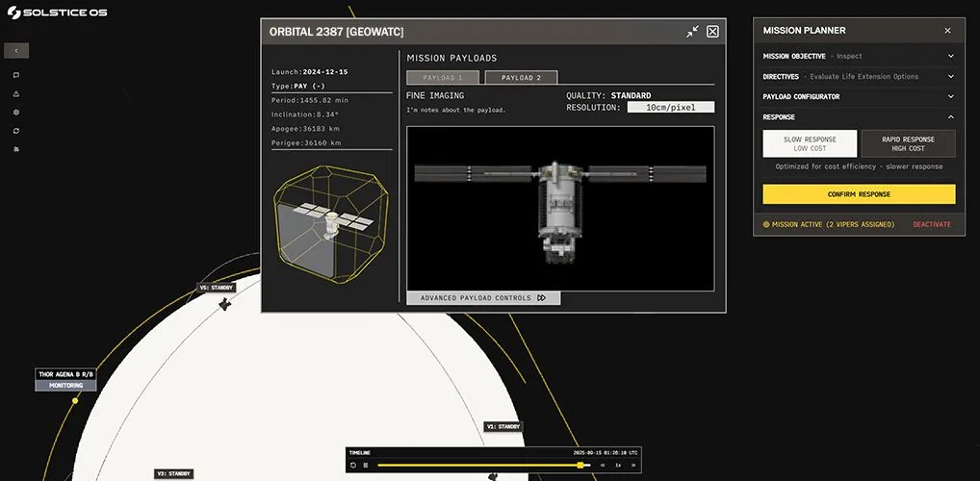The width and height of the screenshot is (980, 481).
Task: Shrink the Orbital 2387 window with collapse arrows
Action: pos(692,31)
